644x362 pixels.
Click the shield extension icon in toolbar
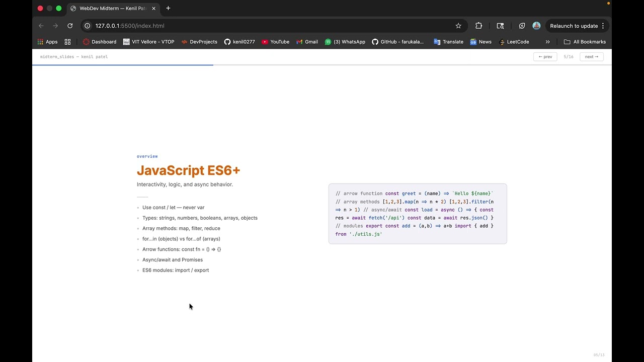click(522, 26)
